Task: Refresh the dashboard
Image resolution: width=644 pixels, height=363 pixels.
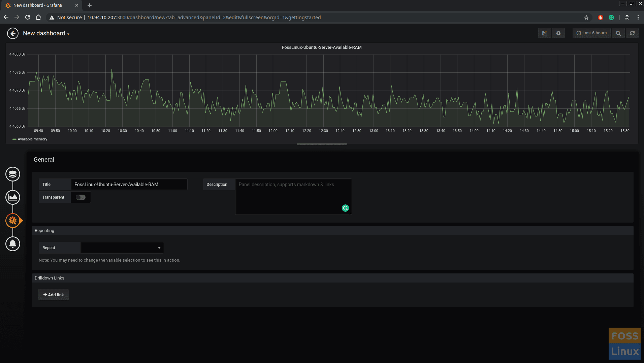Action: pos(632,33)
